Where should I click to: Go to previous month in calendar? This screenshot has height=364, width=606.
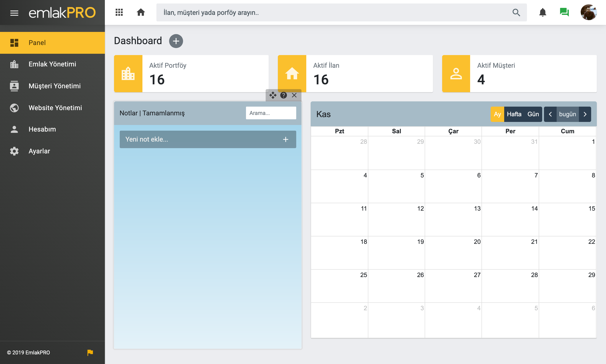[x=550, y=114]
